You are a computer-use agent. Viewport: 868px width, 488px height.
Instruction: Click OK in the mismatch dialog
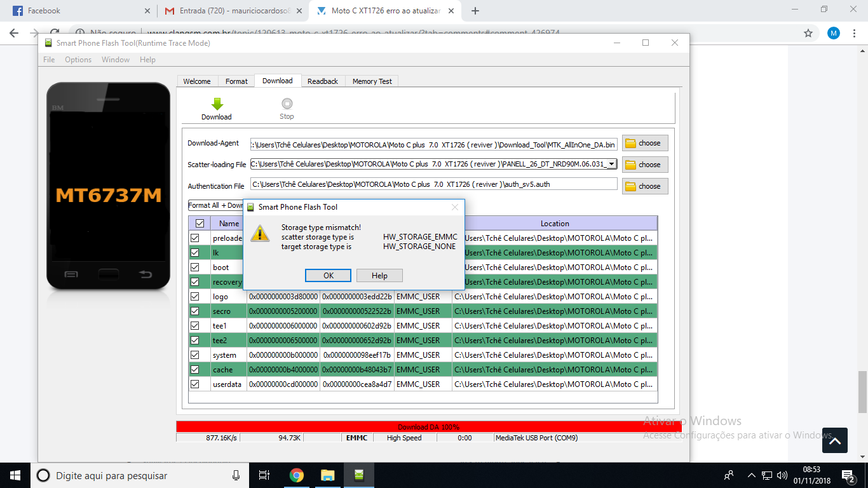(x=329, y=276)
